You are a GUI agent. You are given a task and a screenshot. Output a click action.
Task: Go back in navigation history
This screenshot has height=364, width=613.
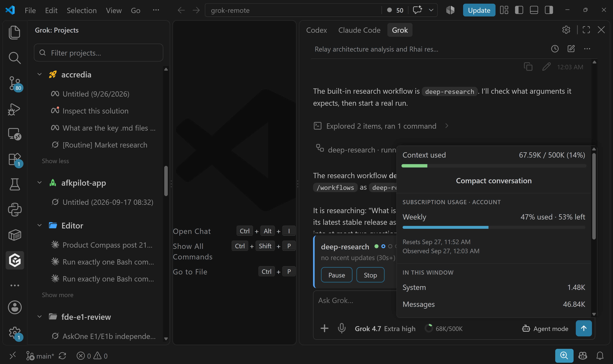181,10
